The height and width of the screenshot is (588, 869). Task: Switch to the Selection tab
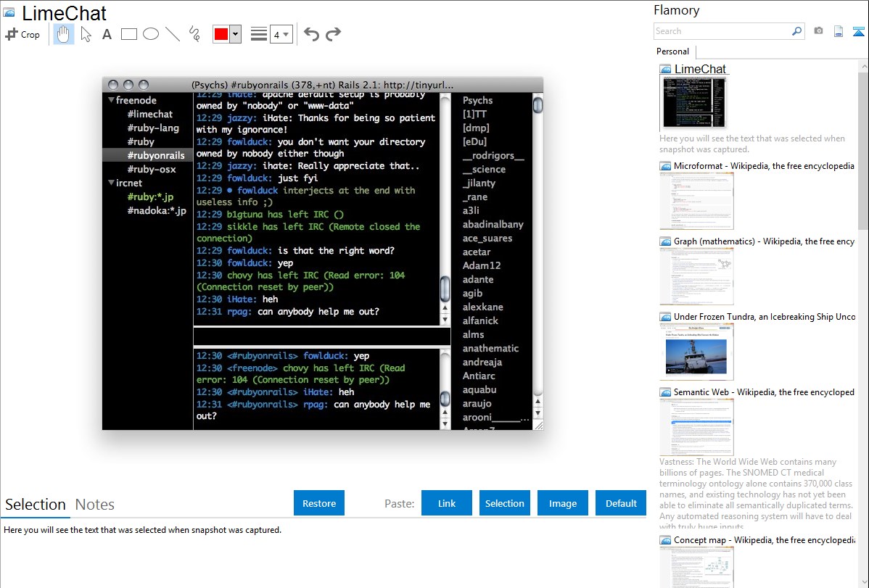click(x=36, y=505)
